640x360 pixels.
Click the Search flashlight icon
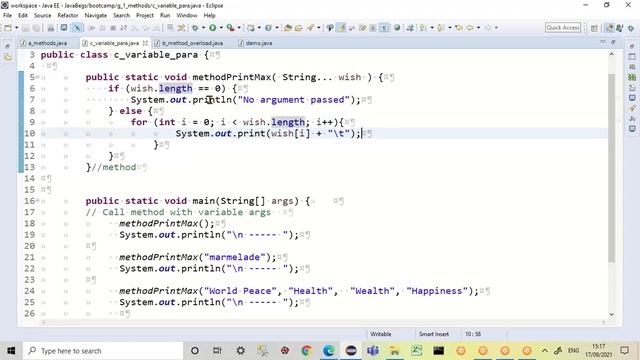pyautogui.click(x=311, y=28)
